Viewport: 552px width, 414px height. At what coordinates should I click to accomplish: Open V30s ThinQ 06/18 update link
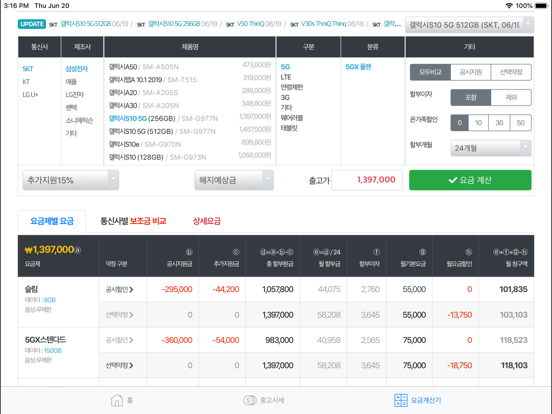tap(332, 24)
